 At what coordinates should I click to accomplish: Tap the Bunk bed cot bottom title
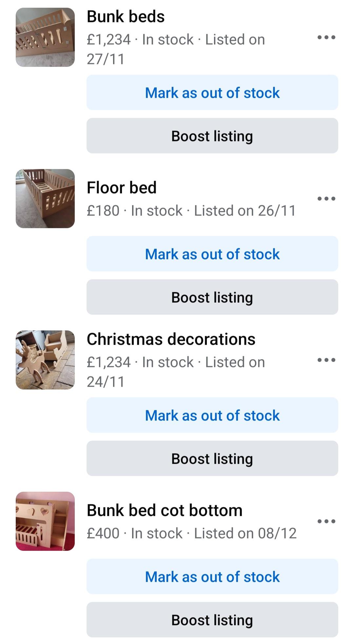pyautogui.click(x=165, y=511)
